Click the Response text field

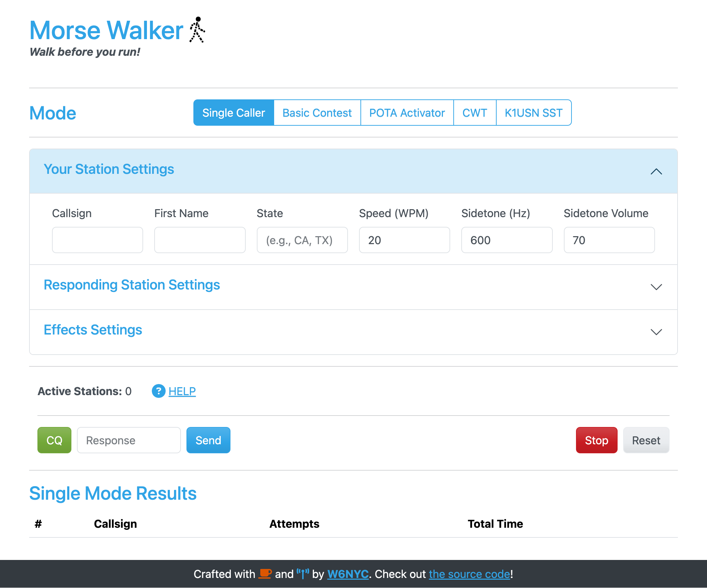(x=129, y=440)
